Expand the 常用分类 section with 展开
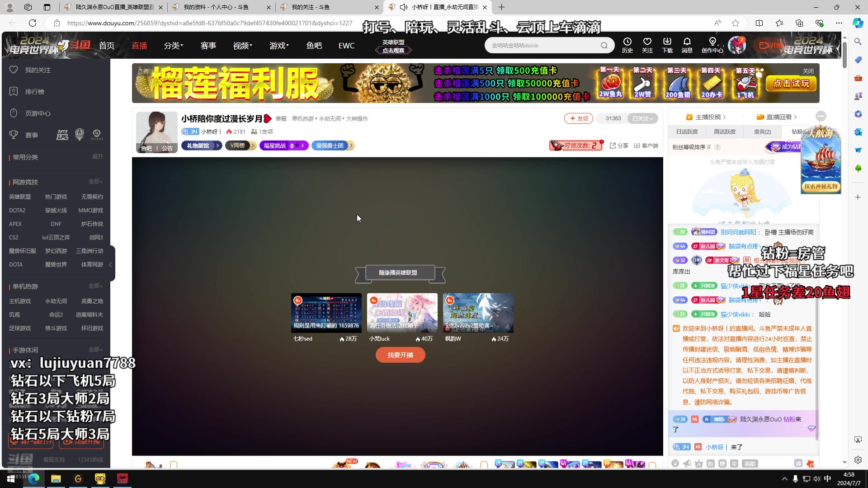This screenshot has height=488, width=868. pos(97,157)
